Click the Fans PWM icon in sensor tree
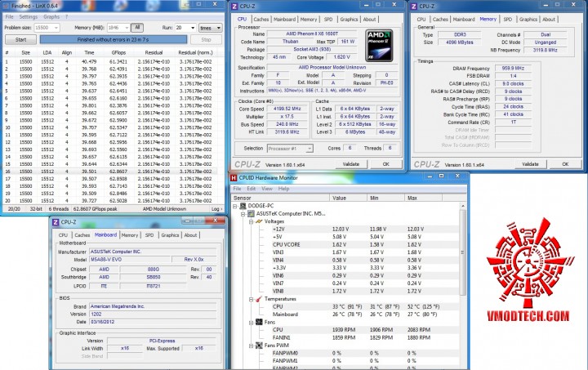 tap(259, 345)
